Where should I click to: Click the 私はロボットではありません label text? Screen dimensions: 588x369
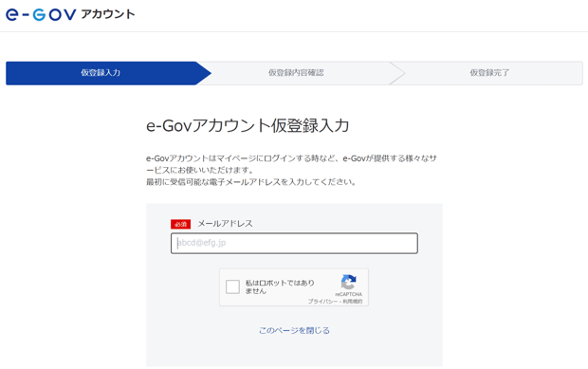(280, 286)
